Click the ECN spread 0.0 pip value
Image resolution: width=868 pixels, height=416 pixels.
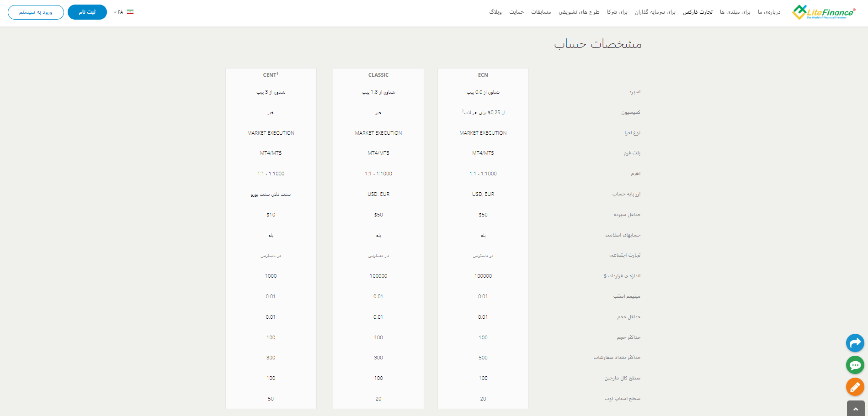point(483,92)
